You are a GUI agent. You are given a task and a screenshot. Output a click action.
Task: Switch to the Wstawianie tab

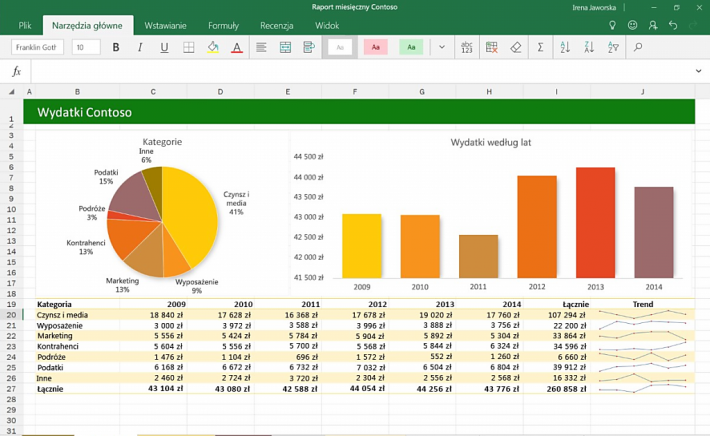(165, 26)
